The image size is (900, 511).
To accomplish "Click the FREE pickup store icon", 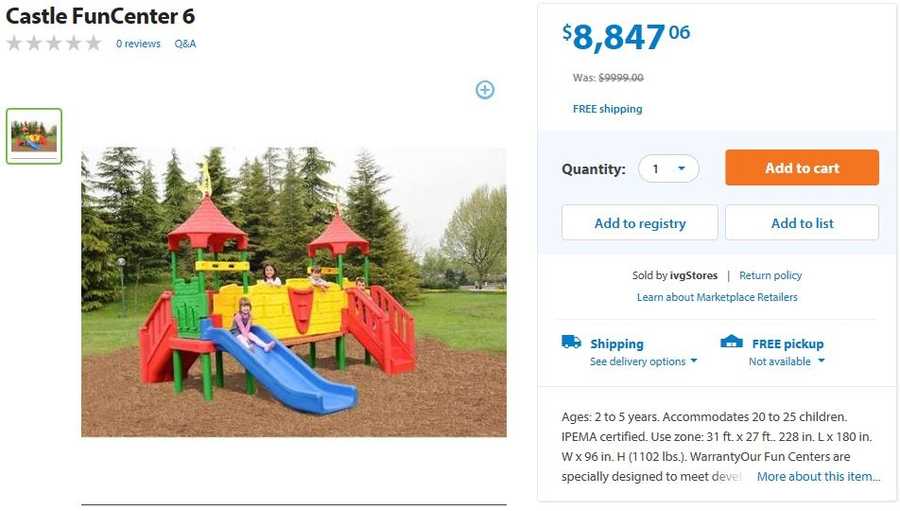I will 732,342.
